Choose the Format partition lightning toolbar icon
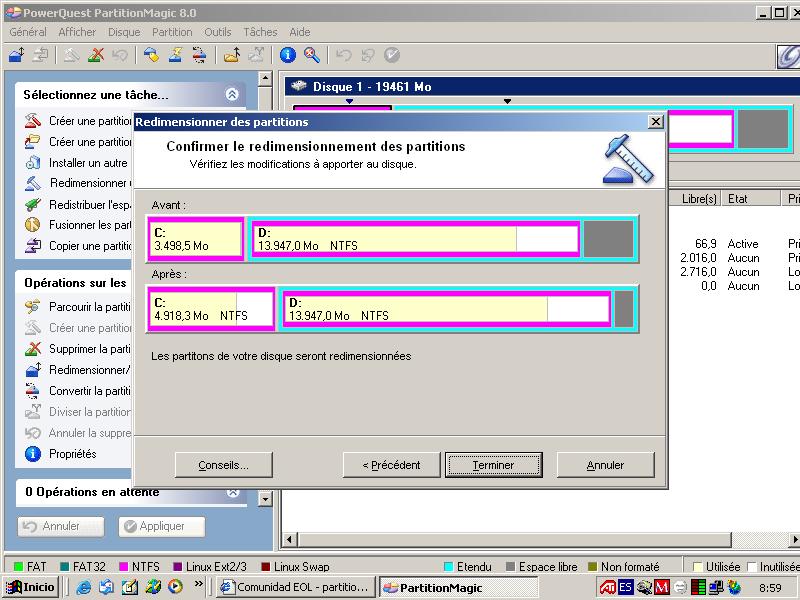The height and width of the screenshot is (600, 800). point(176,55)
